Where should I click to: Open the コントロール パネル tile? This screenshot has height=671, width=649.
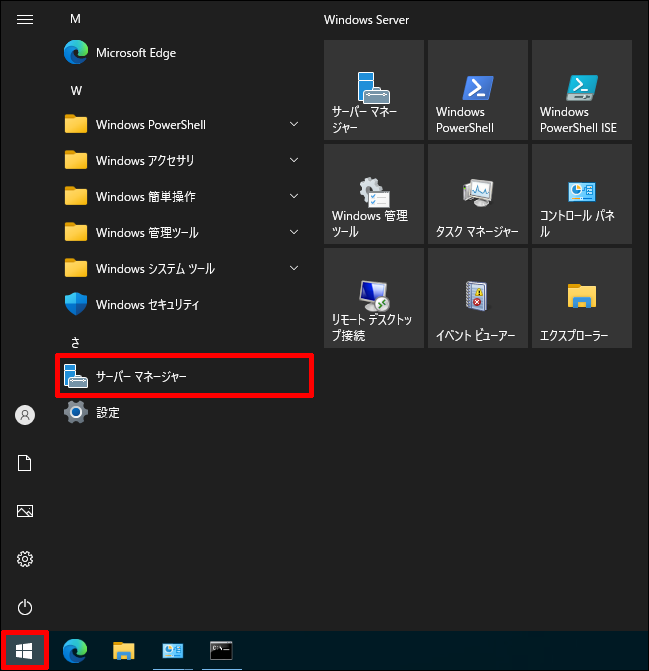tap(582, 194)
